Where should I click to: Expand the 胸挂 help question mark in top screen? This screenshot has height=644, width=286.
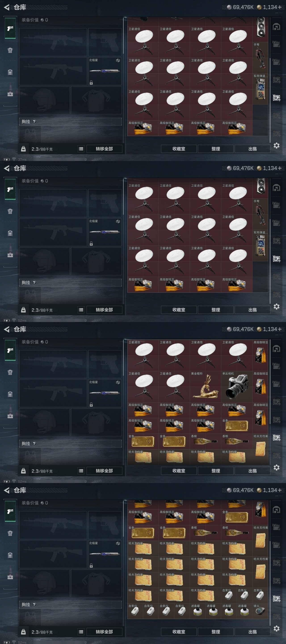34,121
